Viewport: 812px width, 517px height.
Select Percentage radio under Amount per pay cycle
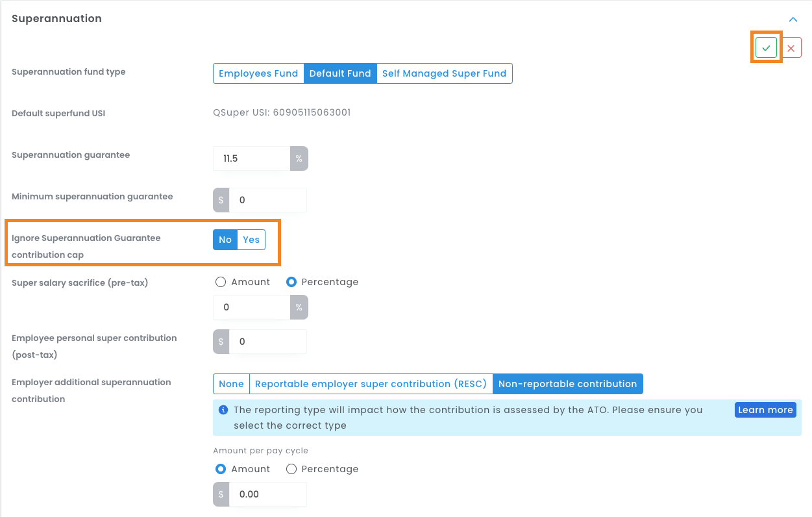[x=291, y=469]
